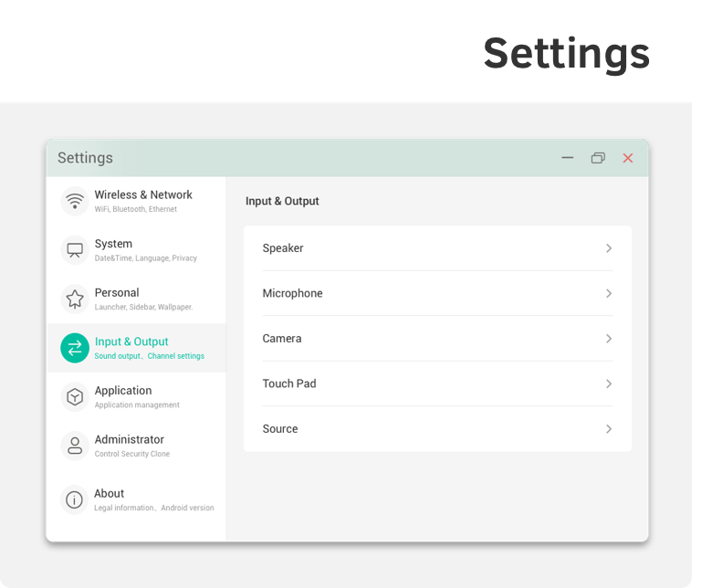Screen dimensions: 712x588
Task: Expand the Speaker settings chevron
Action: click(x=609, y=248)
